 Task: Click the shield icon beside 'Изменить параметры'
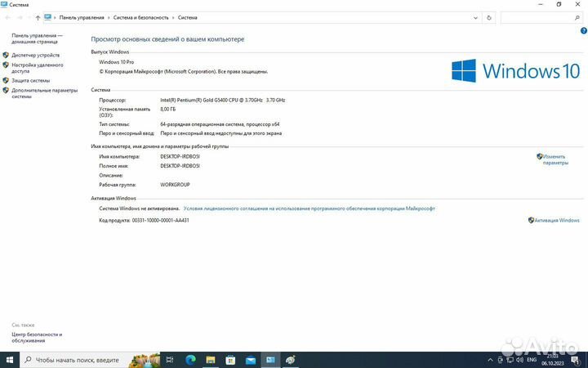coord(540,156)
